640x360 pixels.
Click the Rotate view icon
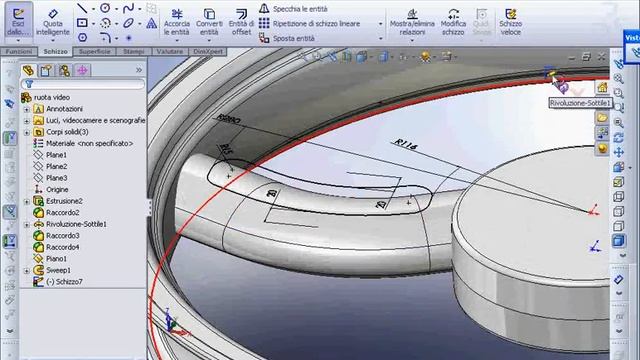point(618,137)
